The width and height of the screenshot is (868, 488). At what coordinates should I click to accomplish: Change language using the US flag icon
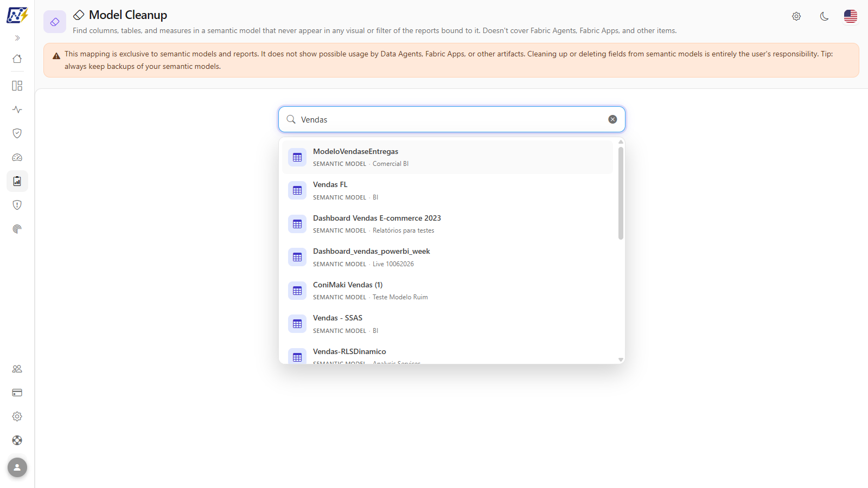851,16
